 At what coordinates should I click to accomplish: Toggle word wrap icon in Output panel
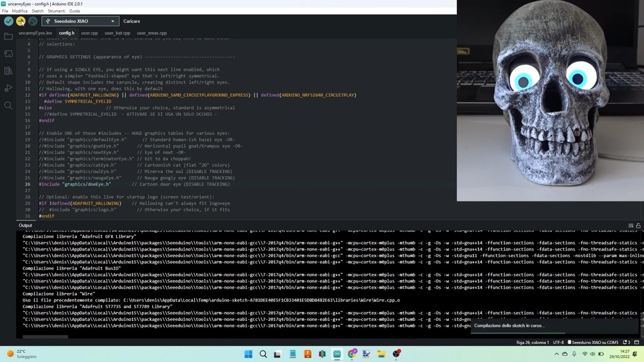click(631, 226)
